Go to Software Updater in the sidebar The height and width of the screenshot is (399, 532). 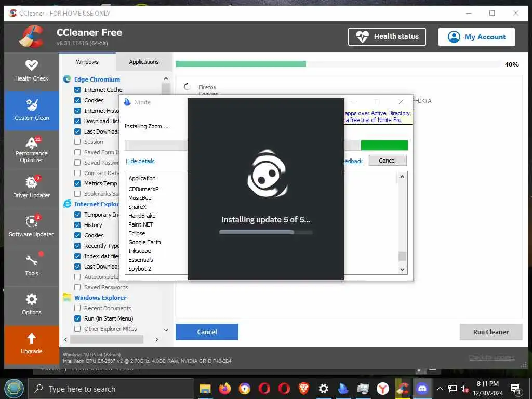pos(32,227)
